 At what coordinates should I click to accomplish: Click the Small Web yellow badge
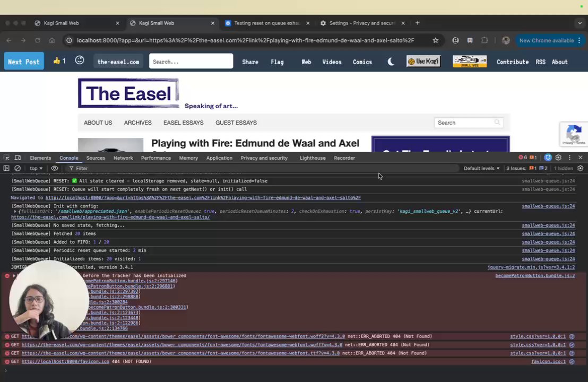click(x=470, y=61)
